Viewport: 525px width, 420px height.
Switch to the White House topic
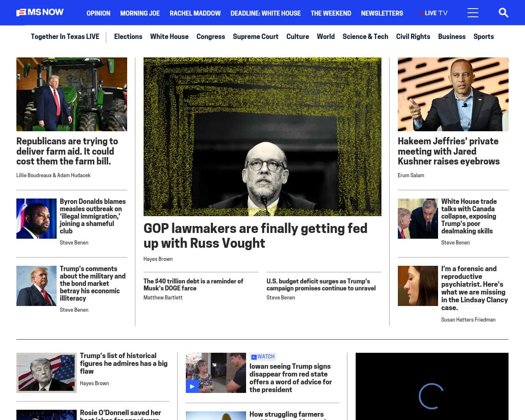click(x=169, y=37)
